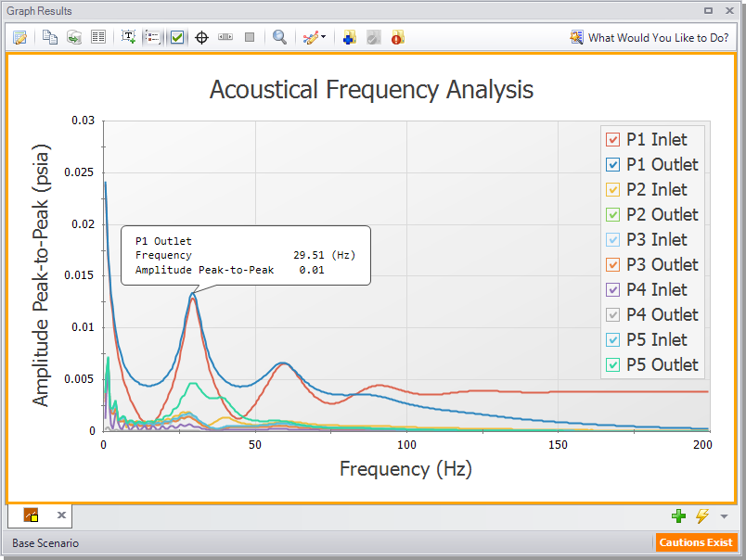Screen dimensions: 746x560
Task: Click the P1 Outlet data tooltip callout
Action: pos(246,256)
